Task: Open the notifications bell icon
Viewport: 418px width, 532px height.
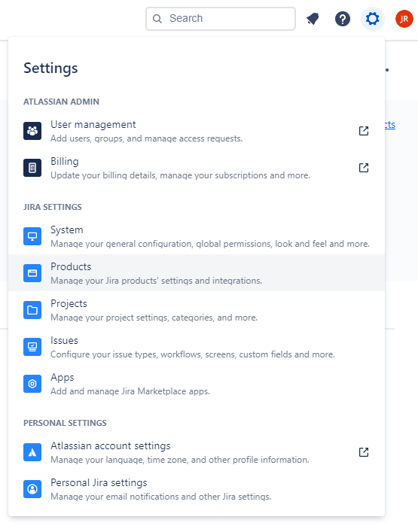Action: pos(313,19)
